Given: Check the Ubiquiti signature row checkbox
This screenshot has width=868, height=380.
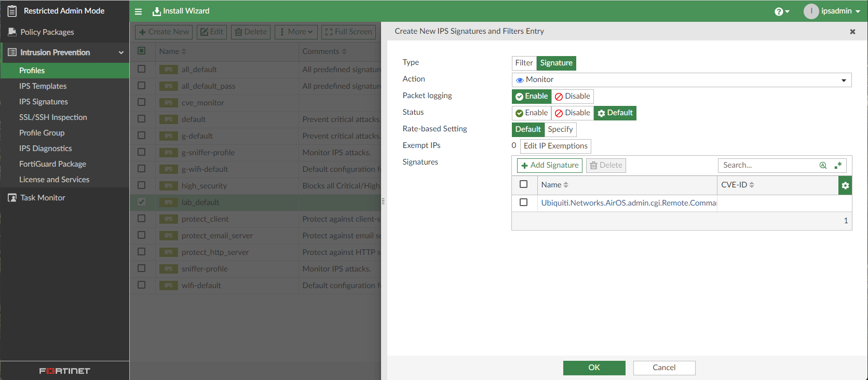Looking at the screenshot, I should [x=523, y=202].
